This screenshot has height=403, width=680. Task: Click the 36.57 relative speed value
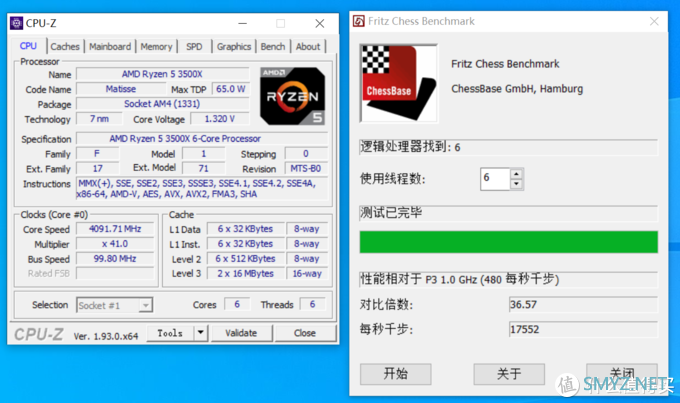[583, 305]
